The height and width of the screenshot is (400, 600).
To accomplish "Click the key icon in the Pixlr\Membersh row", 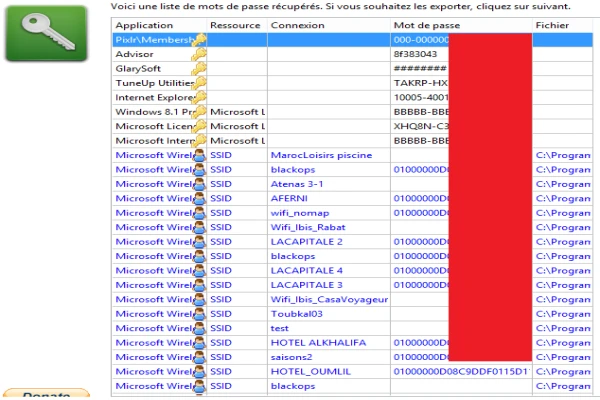I will click(x=199, y=40).
